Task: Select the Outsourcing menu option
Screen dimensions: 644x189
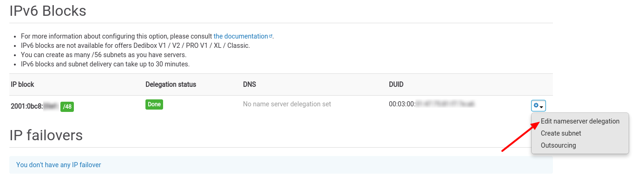Action: click(558, 145)
